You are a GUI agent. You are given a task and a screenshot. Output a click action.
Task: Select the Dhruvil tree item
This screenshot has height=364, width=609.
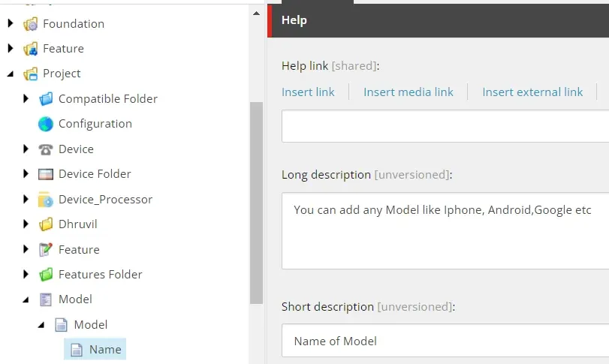(x=77, y=224)
